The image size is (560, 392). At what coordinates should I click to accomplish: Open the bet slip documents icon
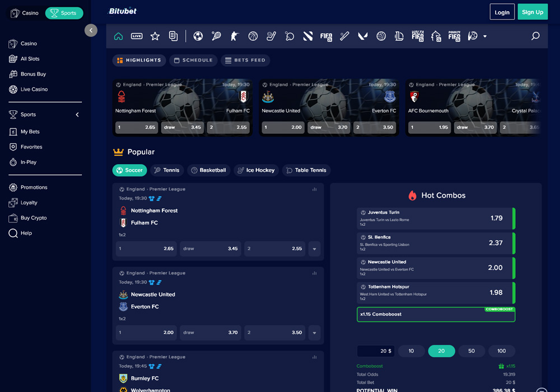tap(173, 36)
